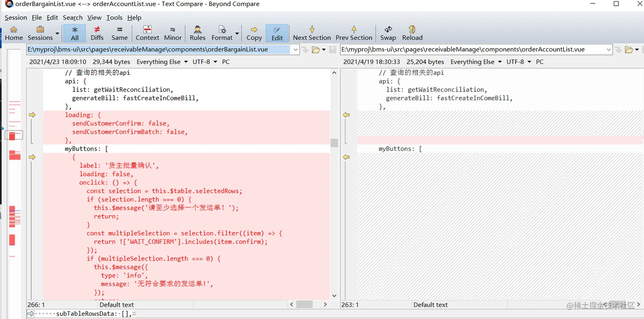Screen dimensions: 644x319
Task: Click 'list: getWaitReconciliation,' in right pane
Action: coord(437,89)
